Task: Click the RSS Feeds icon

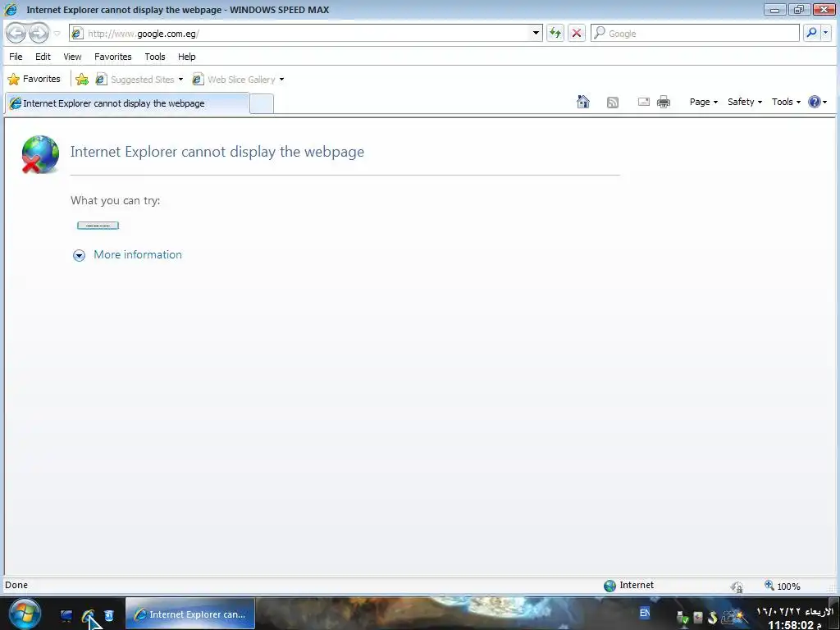Action: [612, 103]
